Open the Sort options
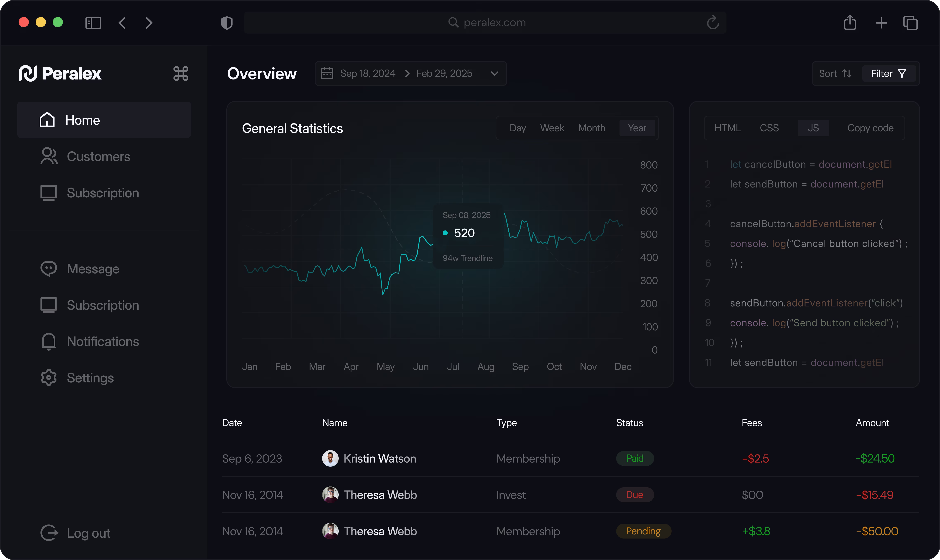 click(835, 74)
